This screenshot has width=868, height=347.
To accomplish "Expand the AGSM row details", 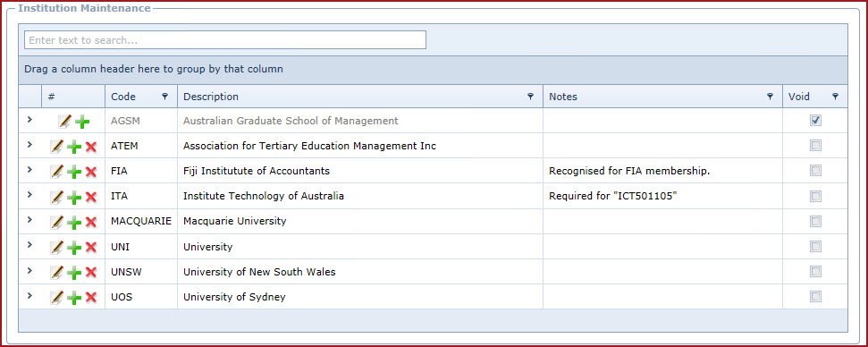I will click(29, 119).
